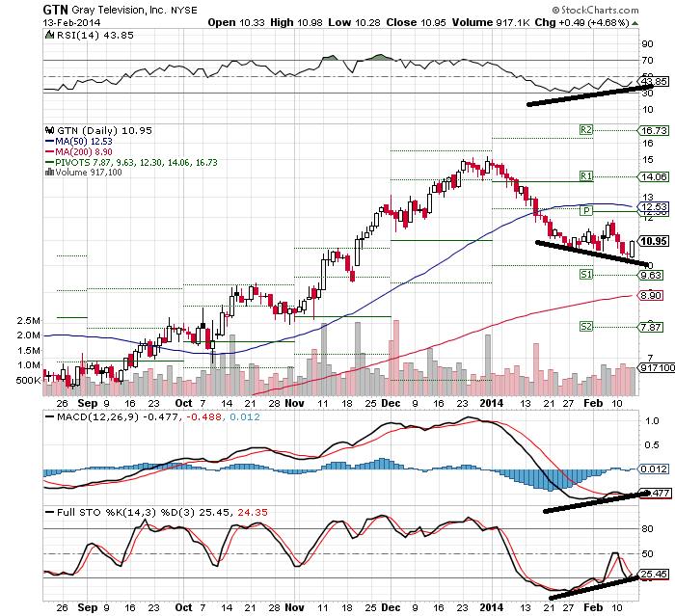The width and height of the screenshot is (675, 616).
Task: Click the 'GTN (Daily) 10.95' legend text
Action: click(104, 130)
